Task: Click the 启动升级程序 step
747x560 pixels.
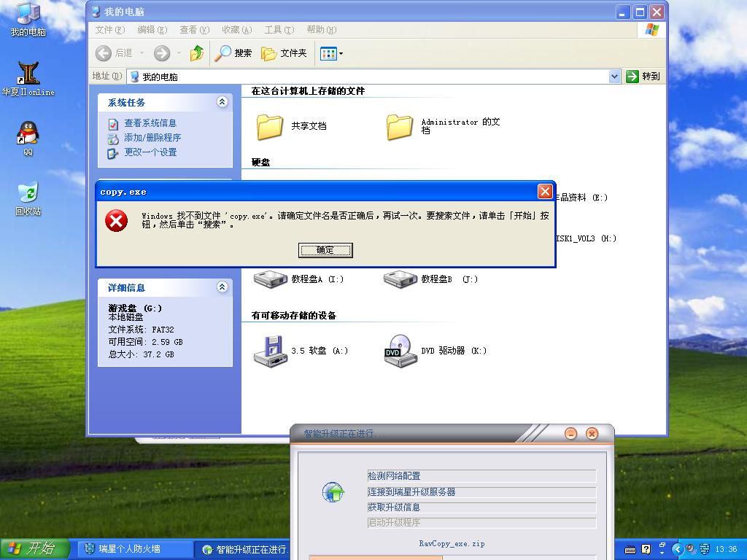Action: 481,522
